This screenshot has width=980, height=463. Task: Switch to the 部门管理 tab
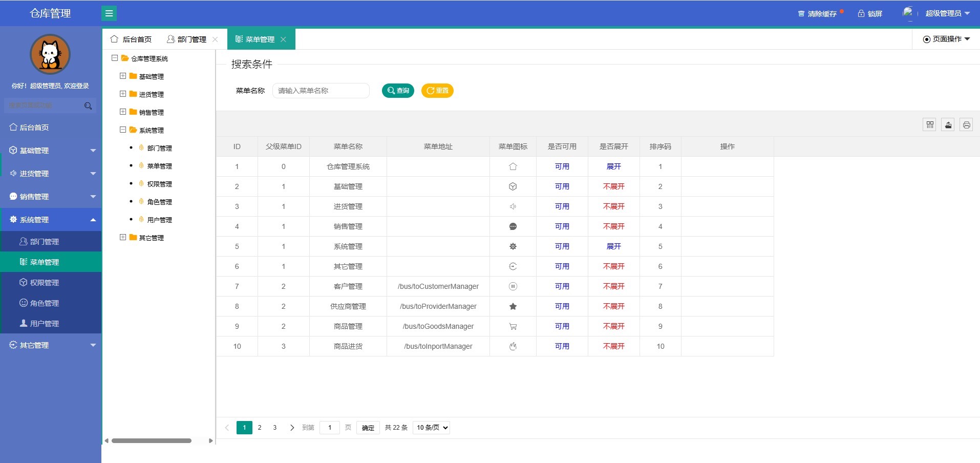pos(191,39)
